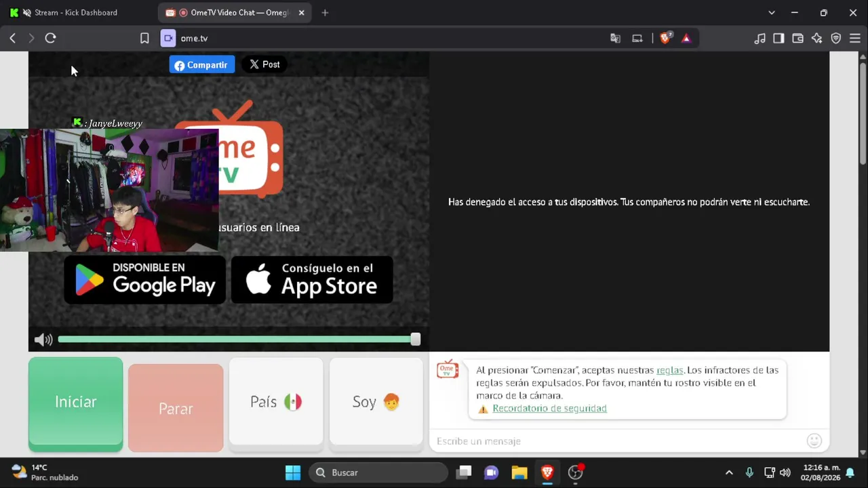
Task: Click the 'Has denegado el acceso' message
Action: tap(629, 202)
